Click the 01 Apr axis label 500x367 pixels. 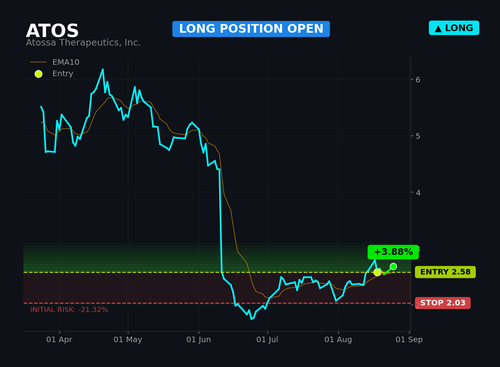tap(59, 340)
